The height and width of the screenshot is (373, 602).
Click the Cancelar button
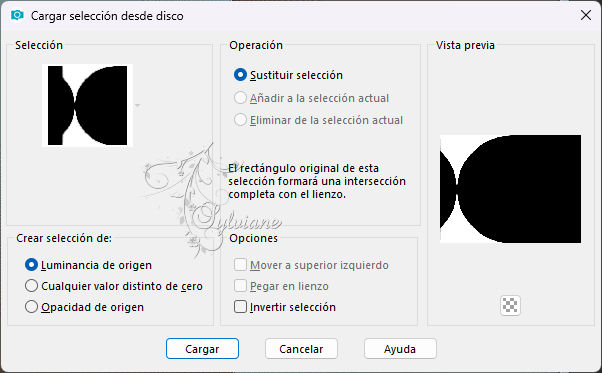[301, 349]
